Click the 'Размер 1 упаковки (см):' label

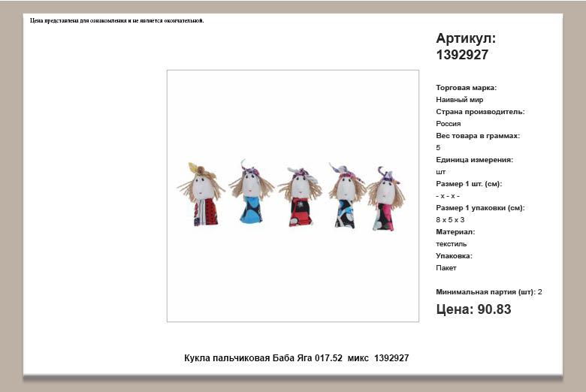pos(480,208)
